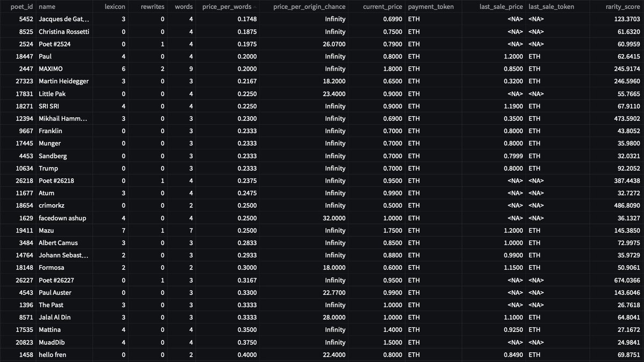
Task: Click the 26.0700 origin chance cell
Action: click(304, 44)
